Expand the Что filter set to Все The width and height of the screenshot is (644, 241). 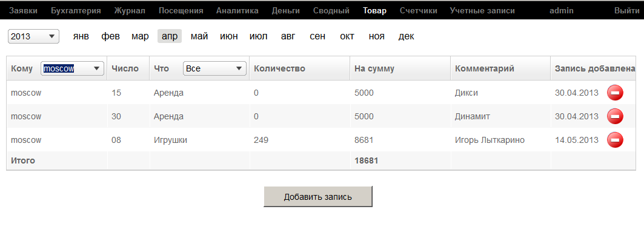pyautogui.click(x=214, y=68)
